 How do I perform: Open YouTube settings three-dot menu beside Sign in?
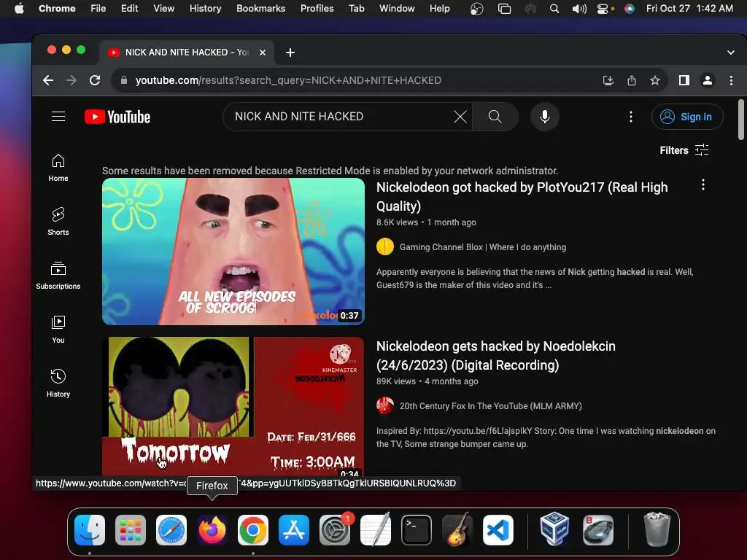631,117
